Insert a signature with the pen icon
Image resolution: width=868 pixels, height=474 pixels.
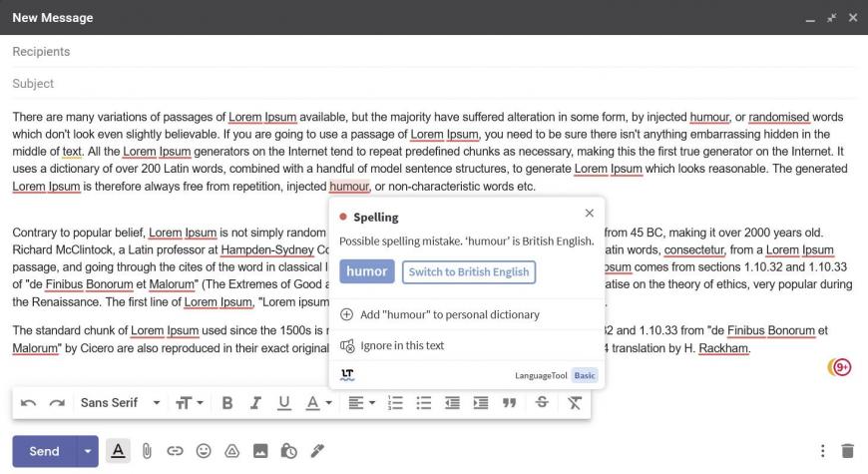coord(317,451)
